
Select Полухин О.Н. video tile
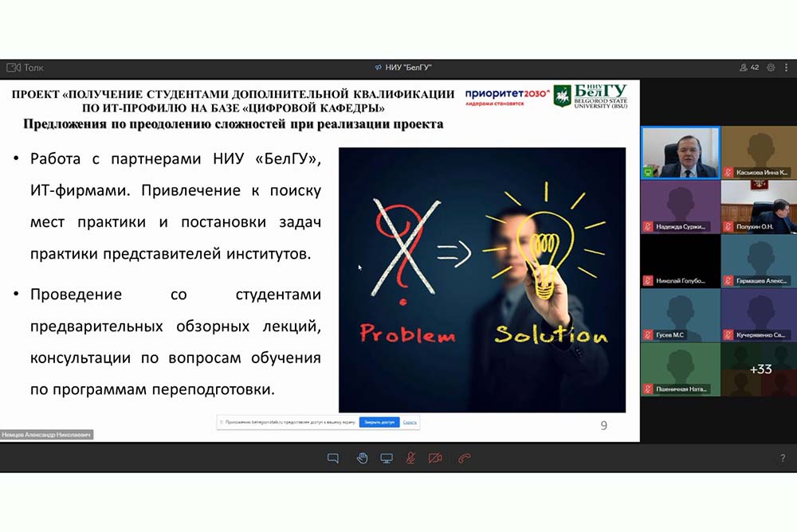click(x=759, y=207)
